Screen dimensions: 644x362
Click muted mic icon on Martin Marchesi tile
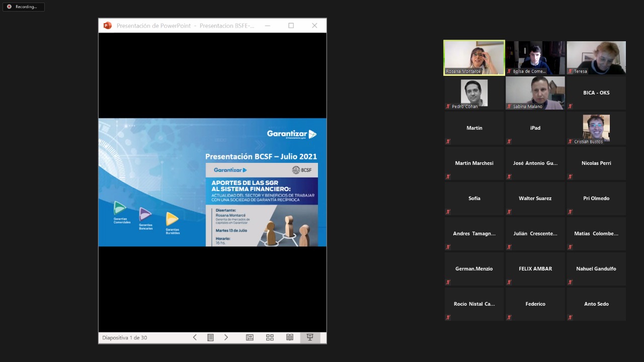tap(448, 176)
